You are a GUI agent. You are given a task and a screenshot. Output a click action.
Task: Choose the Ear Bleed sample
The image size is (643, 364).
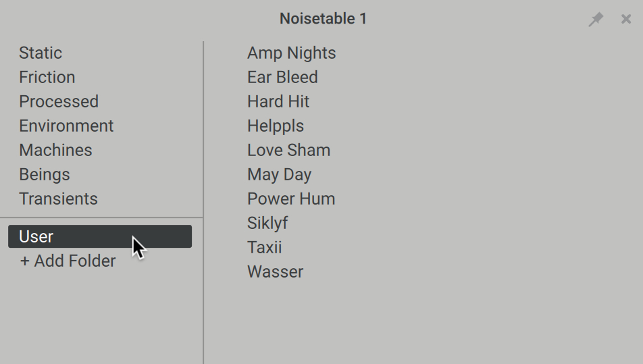282,77
